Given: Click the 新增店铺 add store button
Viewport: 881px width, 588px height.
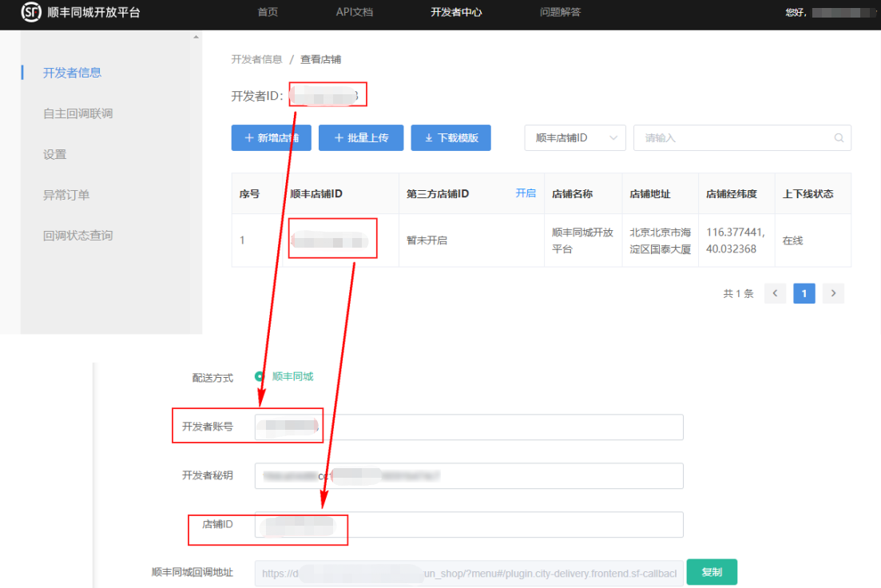Looking at the screenshot, I should [x=271, y=137].
